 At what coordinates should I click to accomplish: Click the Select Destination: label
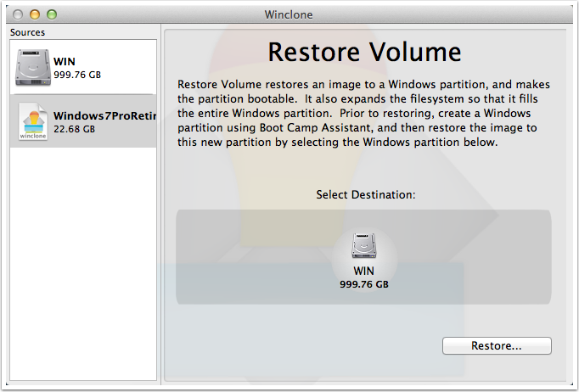tap(366, 194)
